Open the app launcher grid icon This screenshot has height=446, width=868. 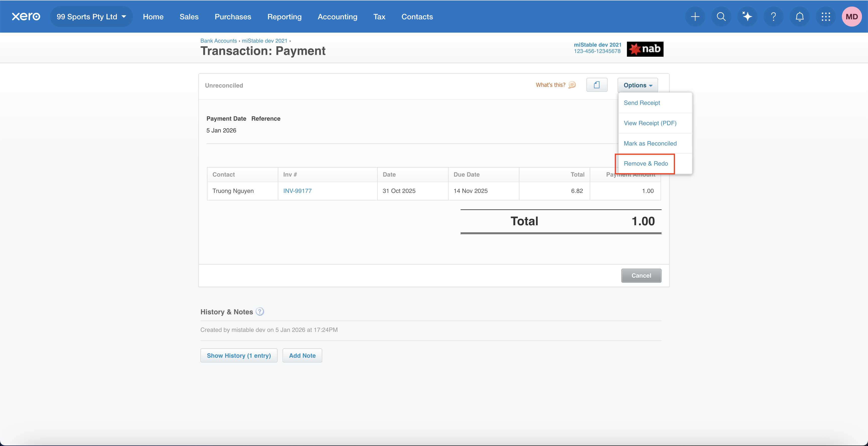[826, 17]
